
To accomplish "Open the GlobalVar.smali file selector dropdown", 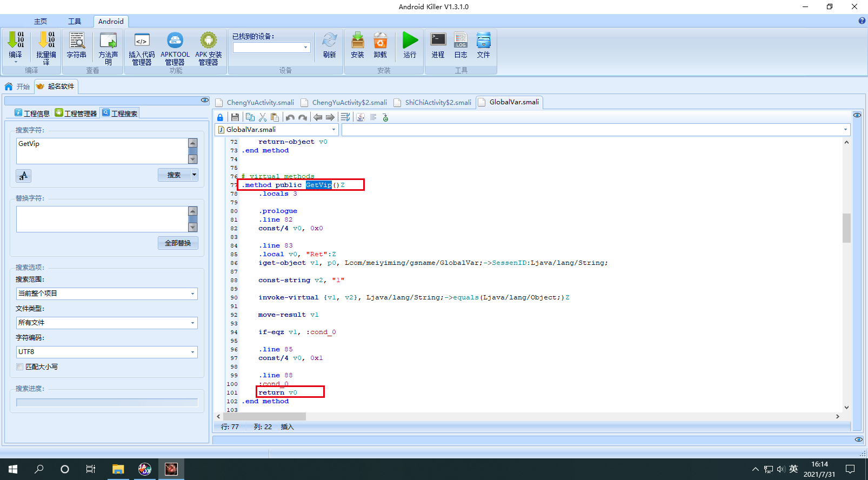I will [x=333, y=130].
